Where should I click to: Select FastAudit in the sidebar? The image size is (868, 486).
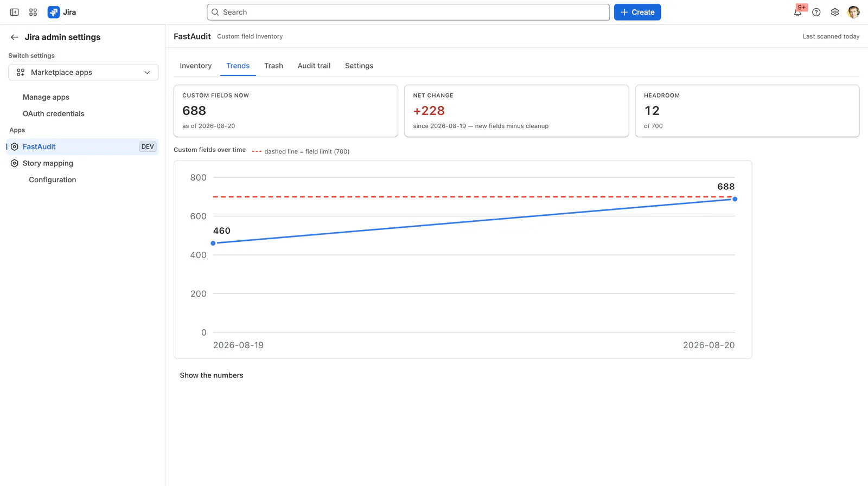click(x=82, y=146)
